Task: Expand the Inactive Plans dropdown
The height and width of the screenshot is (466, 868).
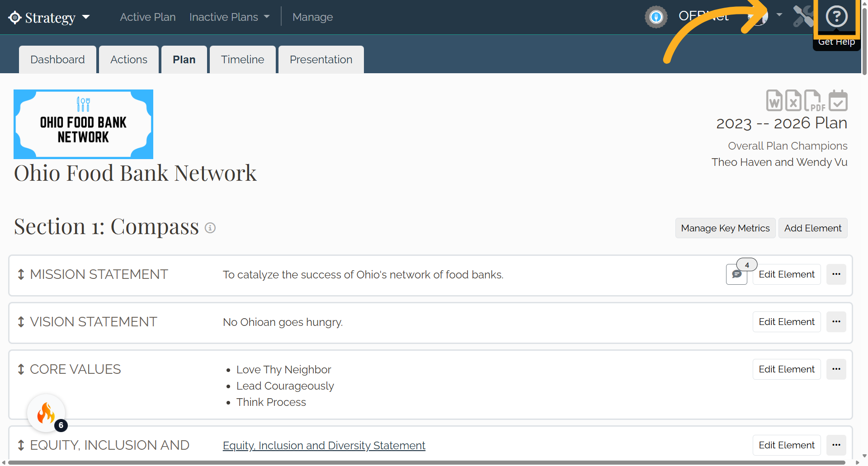Action: [x=229, y=17]
